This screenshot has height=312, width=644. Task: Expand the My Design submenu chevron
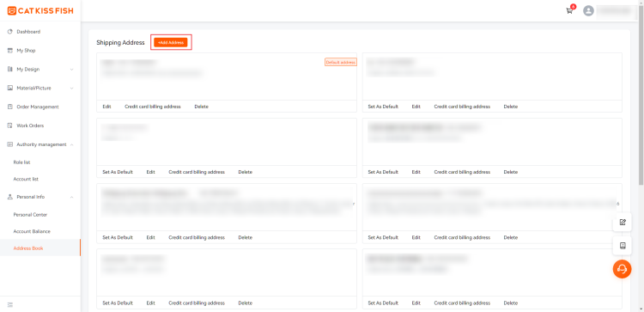click(x=72, y=70)
